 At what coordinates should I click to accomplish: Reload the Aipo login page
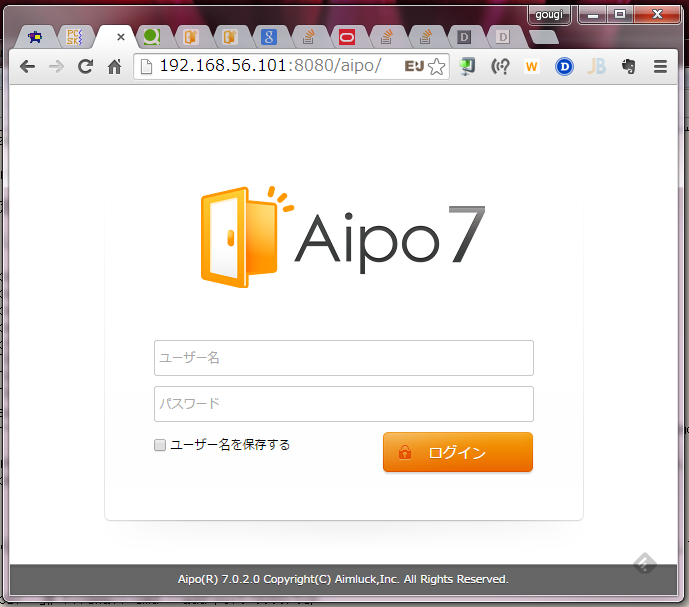85,66
